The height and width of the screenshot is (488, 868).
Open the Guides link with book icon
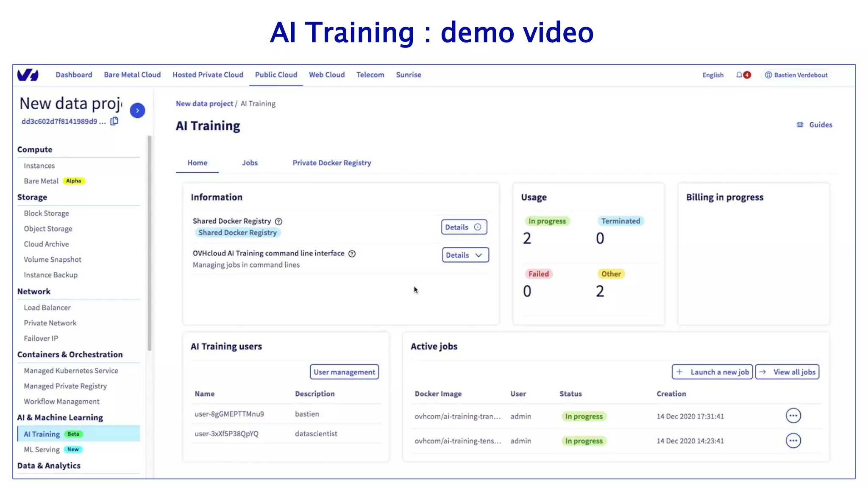[814, 125]
